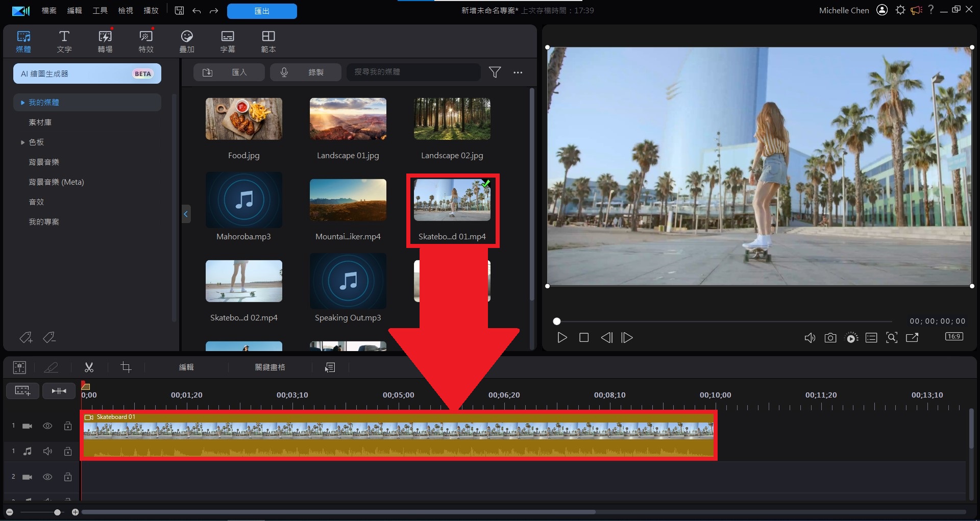Take a snapshot of the preview

pos(830,338)
